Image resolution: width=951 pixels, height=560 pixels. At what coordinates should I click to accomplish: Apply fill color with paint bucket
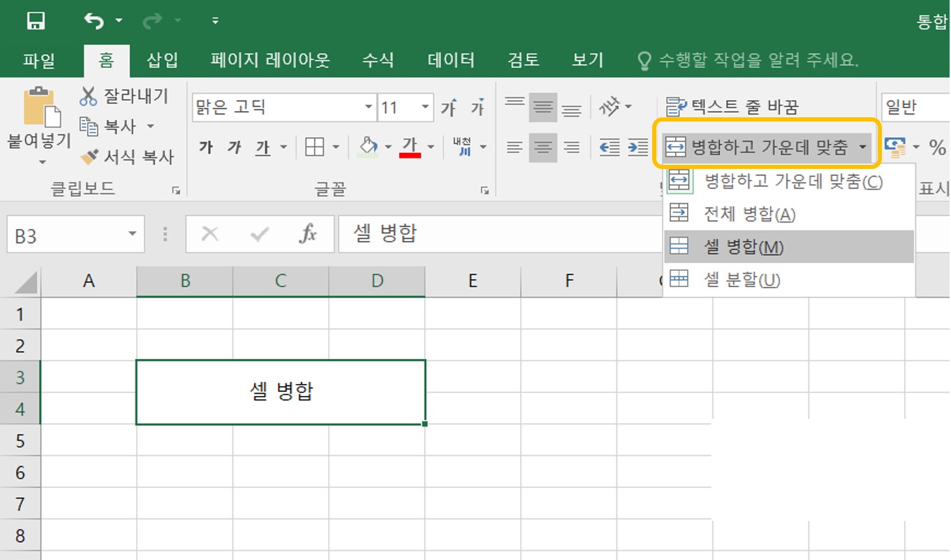pos(367,147)
